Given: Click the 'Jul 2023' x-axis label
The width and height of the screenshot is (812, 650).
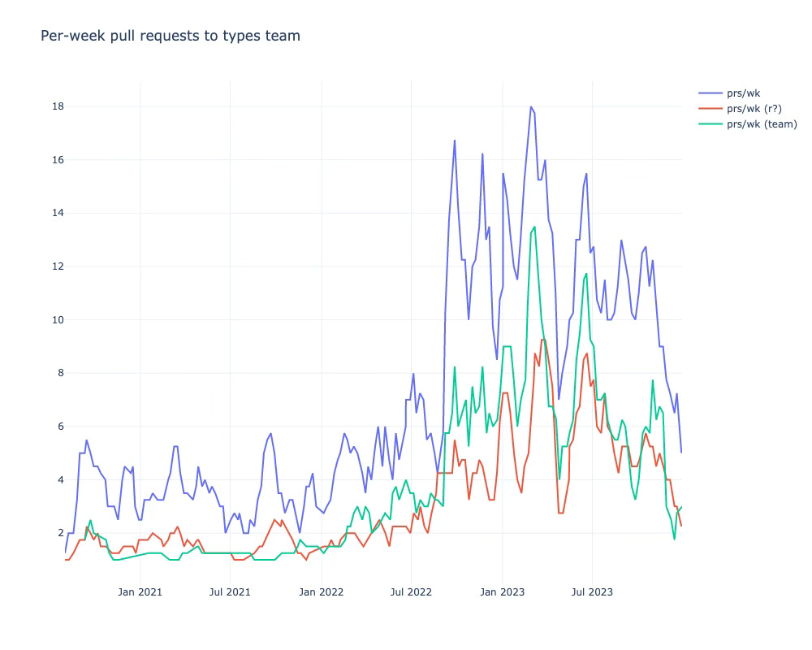Looking at the screenshot, I should click(x=592, y=592).
